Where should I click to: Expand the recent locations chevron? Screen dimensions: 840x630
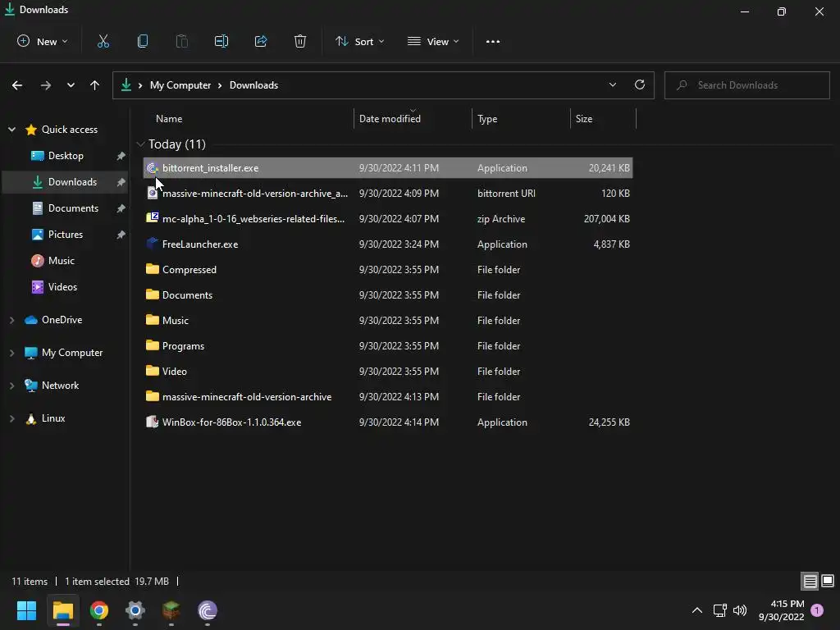(71, 85)
